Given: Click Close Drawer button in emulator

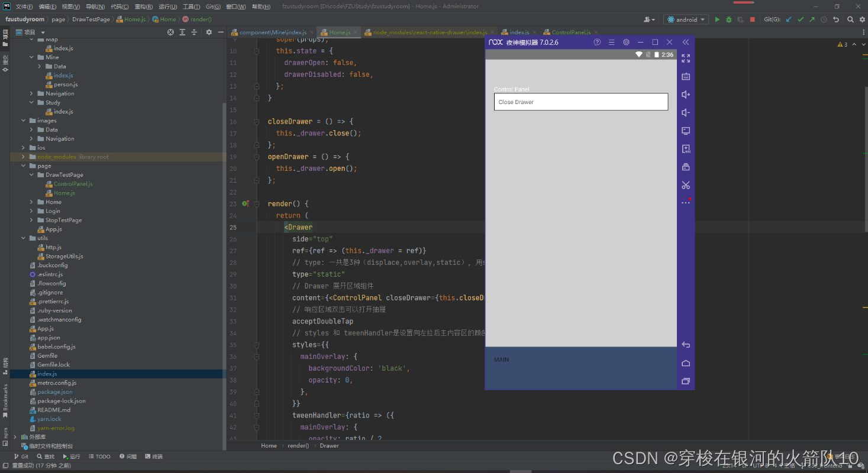Looking at the screenshot, I should click(x=581, y=102).
